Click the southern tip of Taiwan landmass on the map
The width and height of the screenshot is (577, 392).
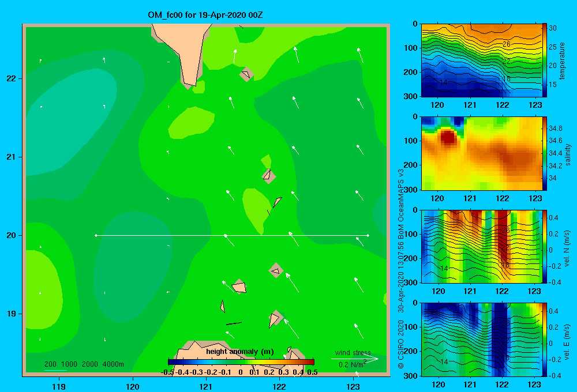[x=190, y=85]
